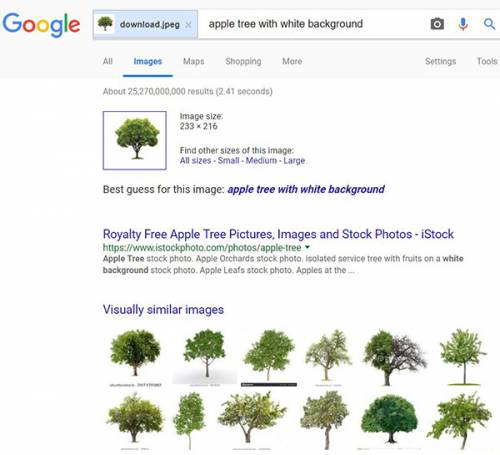Open the Settings menu
This screenshot has height=455, width=500.
pyautogui.click(x=440, y=61)
